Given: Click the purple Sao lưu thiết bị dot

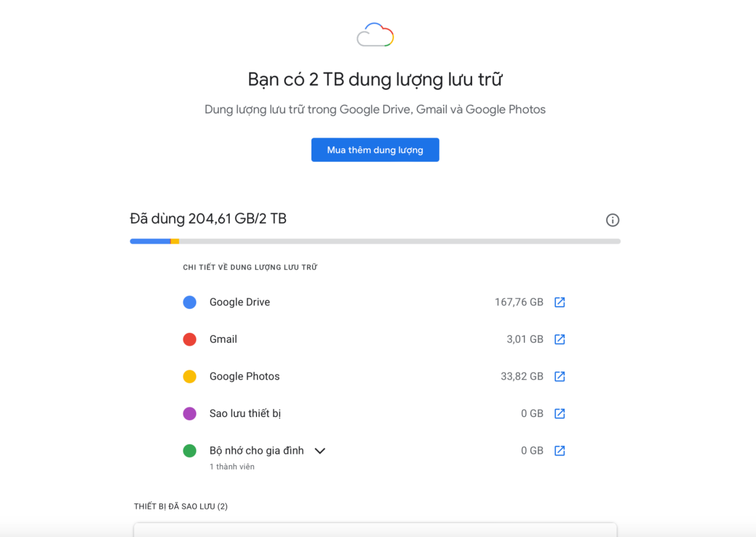Looking at the screenshot, I should (x=189, y=413).
